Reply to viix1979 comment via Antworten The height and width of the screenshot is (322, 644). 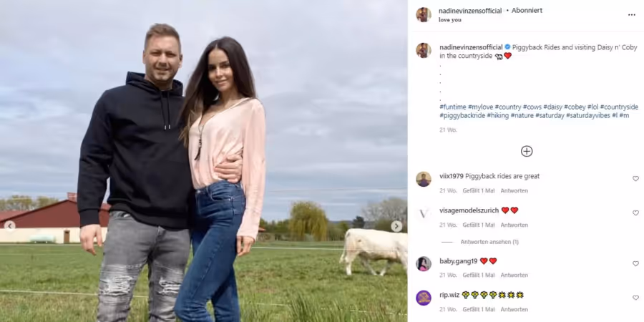pos(514,190)
